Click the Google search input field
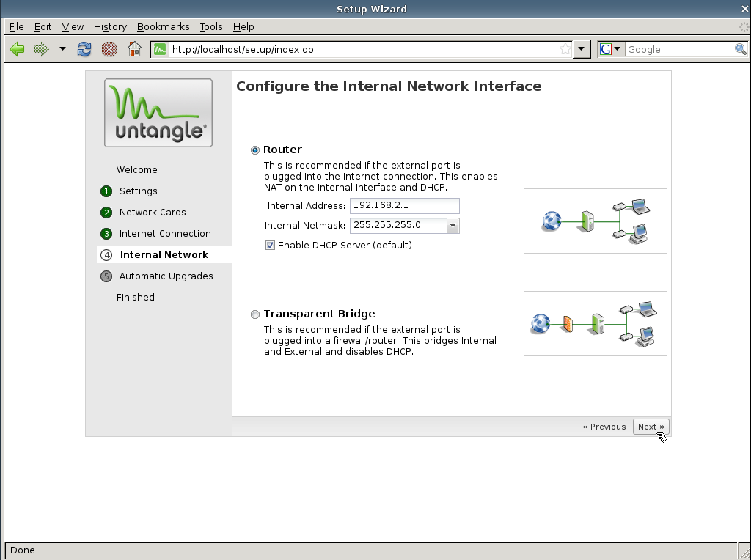This screenshot has height=560, width=751. coord(680,49)
